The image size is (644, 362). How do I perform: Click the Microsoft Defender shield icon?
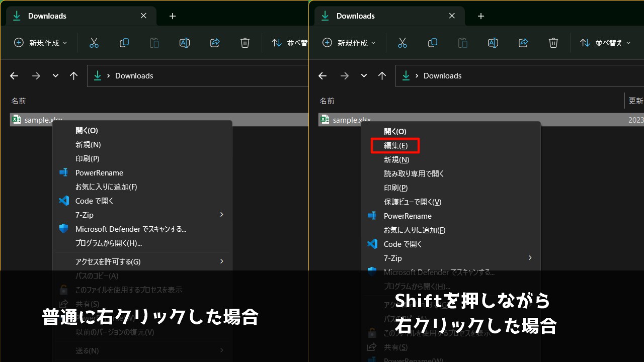(64, 229)
